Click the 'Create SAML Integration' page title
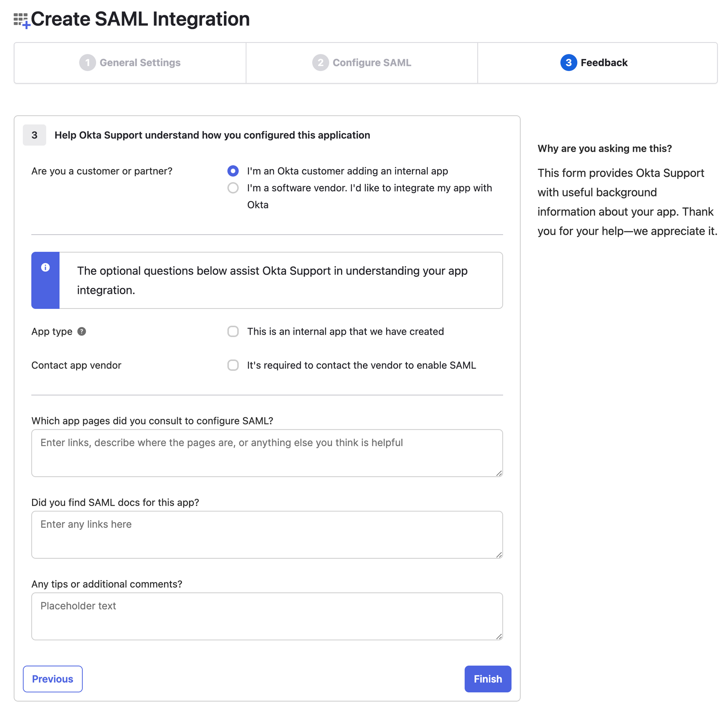The width and height of the screenshot is (728, 712). pos(140,19)
